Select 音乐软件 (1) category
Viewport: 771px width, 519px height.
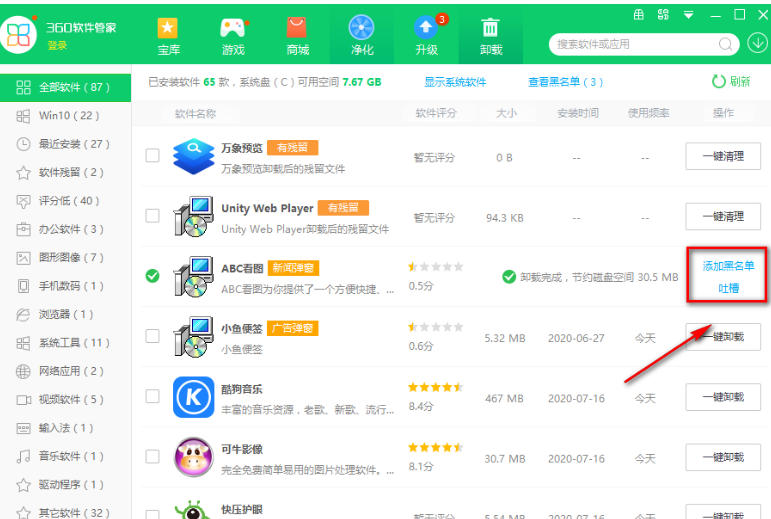tap(65, 456)
